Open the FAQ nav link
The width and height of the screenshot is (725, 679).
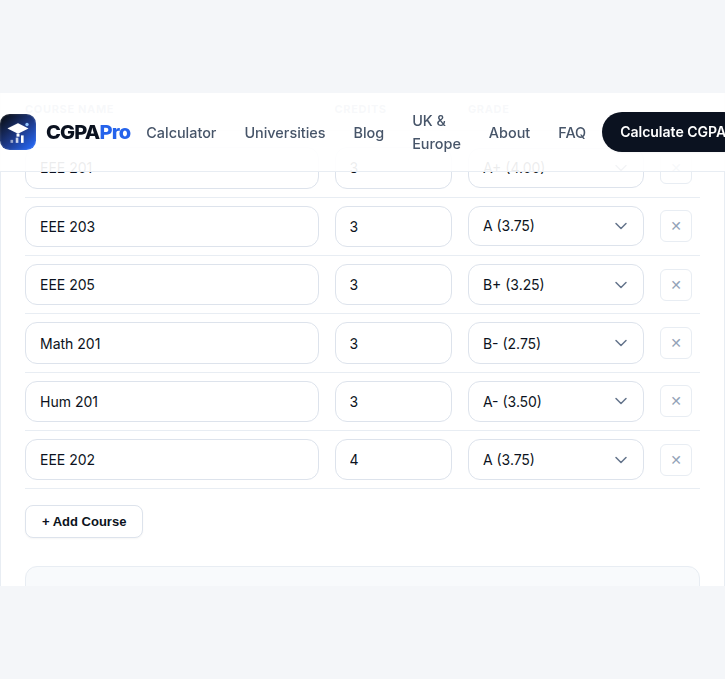tap(571, 133)
